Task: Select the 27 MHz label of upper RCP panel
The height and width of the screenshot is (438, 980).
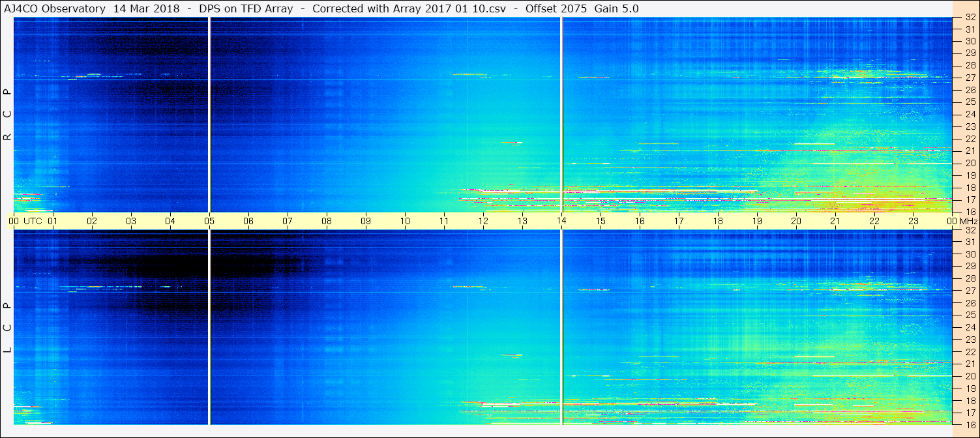Action: tap(970, 78)
